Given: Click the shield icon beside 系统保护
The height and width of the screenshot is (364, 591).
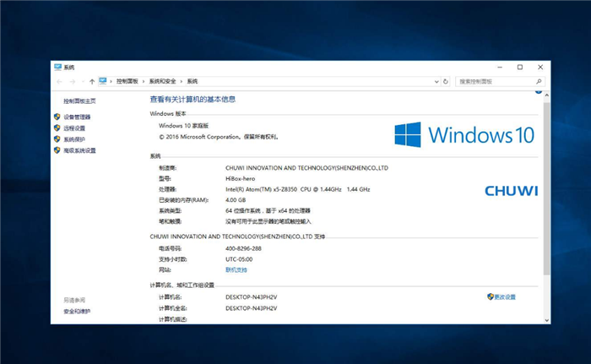Looking at the screenshot, I should tap(57, 139).
